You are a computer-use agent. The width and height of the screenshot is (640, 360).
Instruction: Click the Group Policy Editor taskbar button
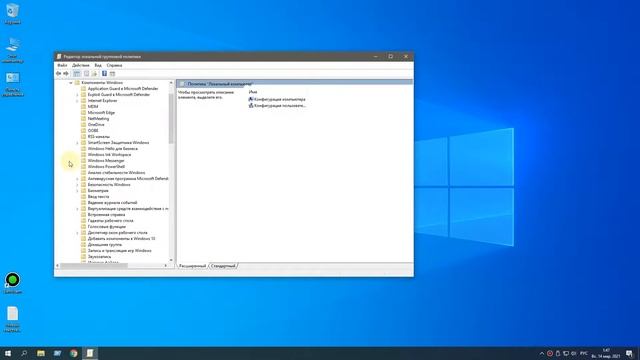tap(90, 353)
